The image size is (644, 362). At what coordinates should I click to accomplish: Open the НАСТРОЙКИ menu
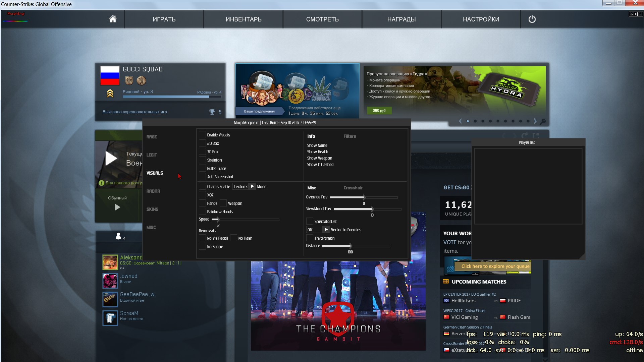coord(481,19)
